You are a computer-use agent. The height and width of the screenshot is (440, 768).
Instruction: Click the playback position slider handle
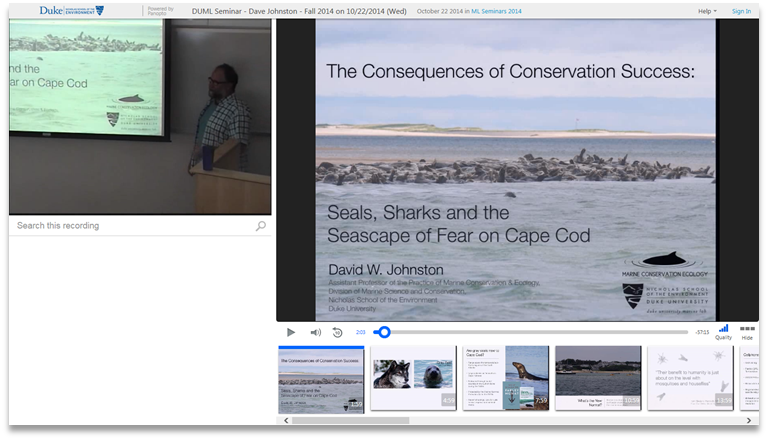pyautogui.click(x=384, y=332)
